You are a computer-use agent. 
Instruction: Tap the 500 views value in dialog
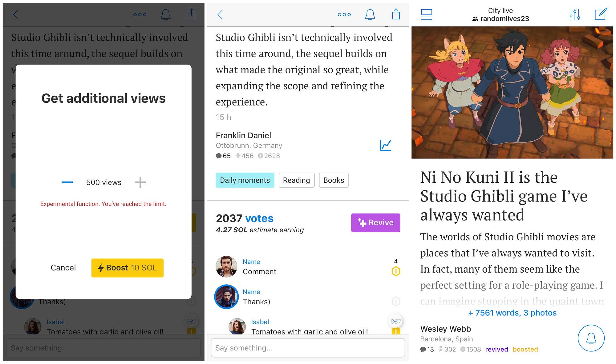click(104, 182)
